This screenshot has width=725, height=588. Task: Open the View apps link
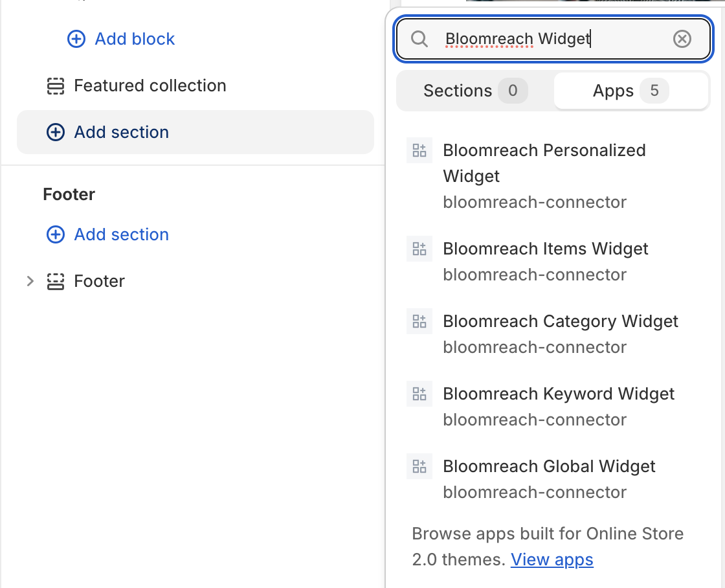pyautogui.click(x=552, y=560)
